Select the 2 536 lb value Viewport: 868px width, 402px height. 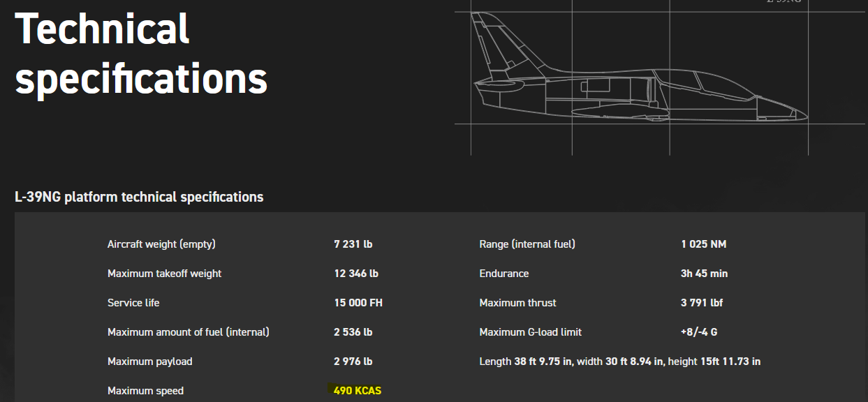pyautogui.click(x=353, y=332)
